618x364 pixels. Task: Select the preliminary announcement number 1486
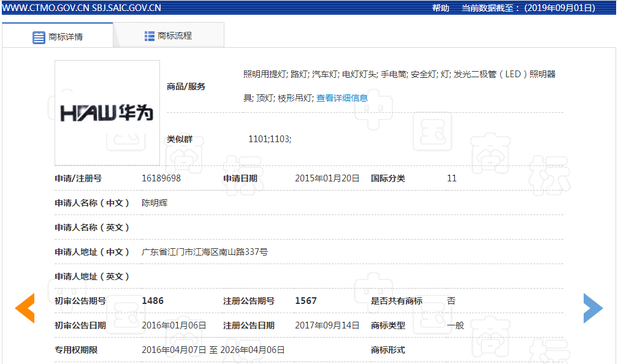[153, 301]
